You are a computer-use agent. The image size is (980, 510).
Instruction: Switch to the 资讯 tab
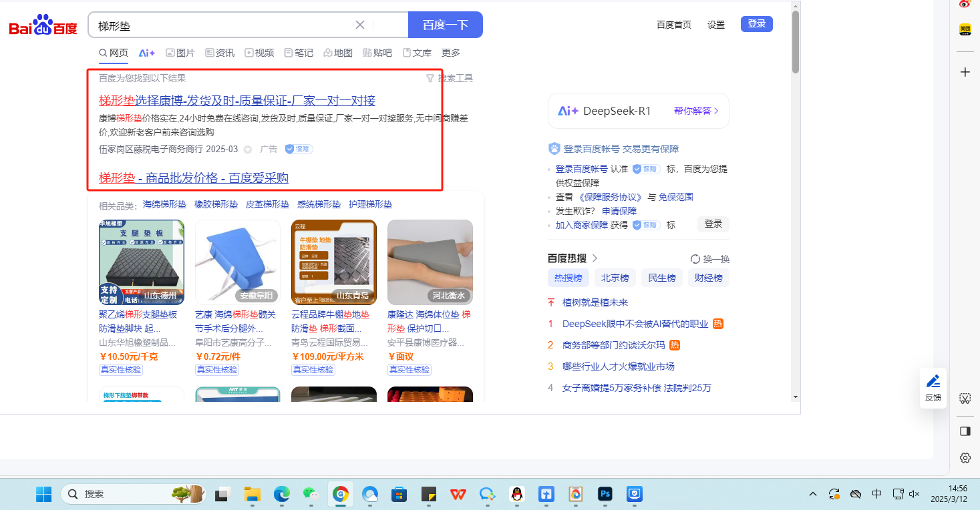click(220, 53)
